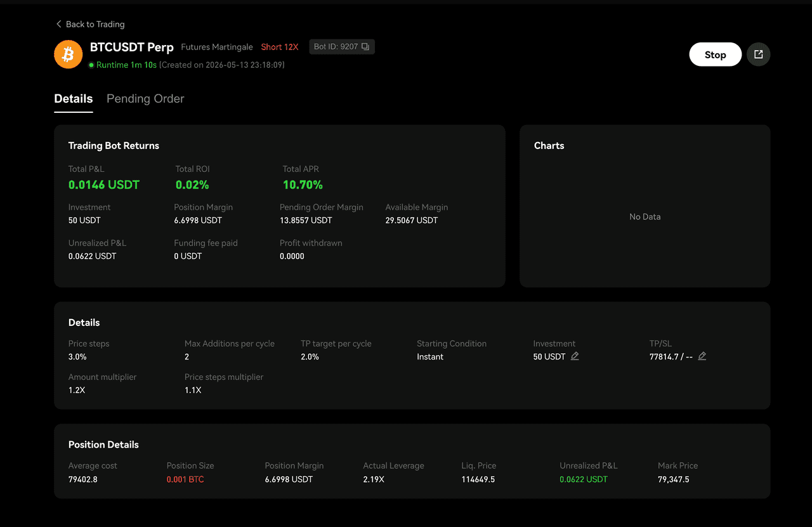Stop the trading bot
This screenshot has width=812, height=527.
(716, 55)
